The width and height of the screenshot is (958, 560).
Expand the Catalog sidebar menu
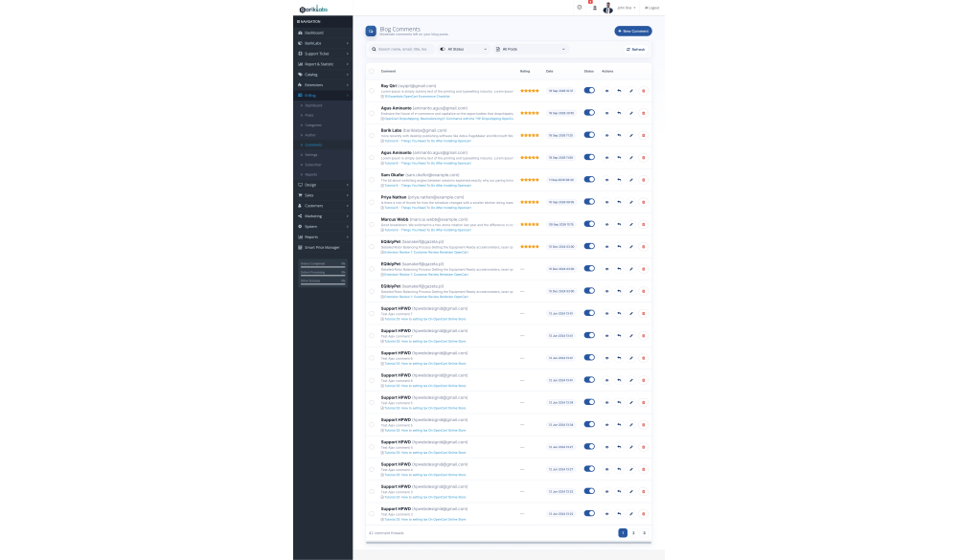323,75
